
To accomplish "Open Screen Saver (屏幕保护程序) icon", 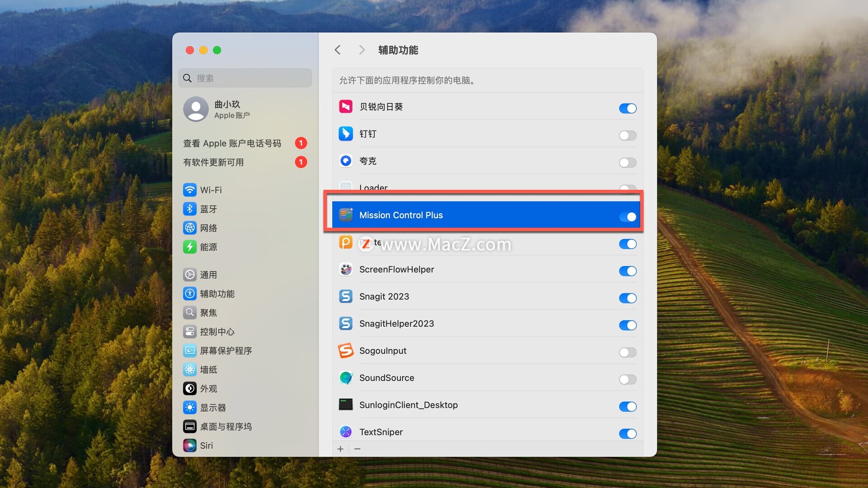I will pyautogui.click(x=190, y=351).
